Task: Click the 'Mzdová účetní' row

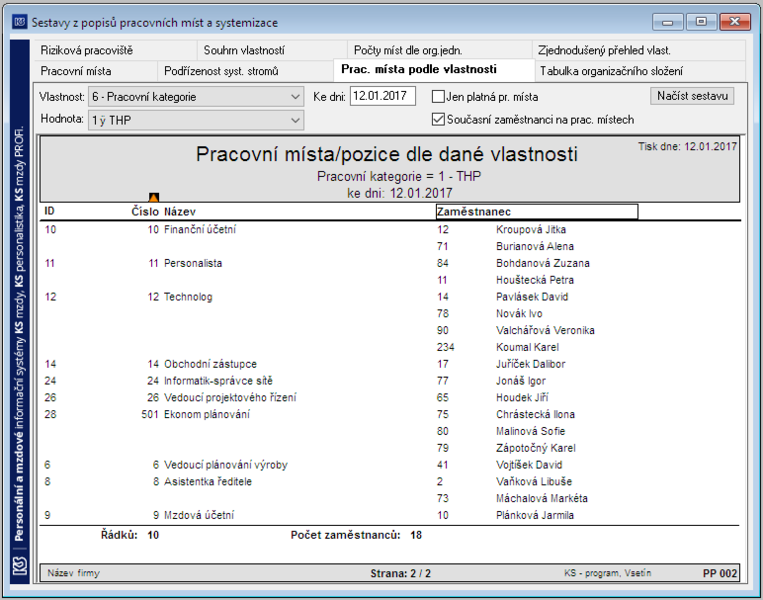Action: 199,515
